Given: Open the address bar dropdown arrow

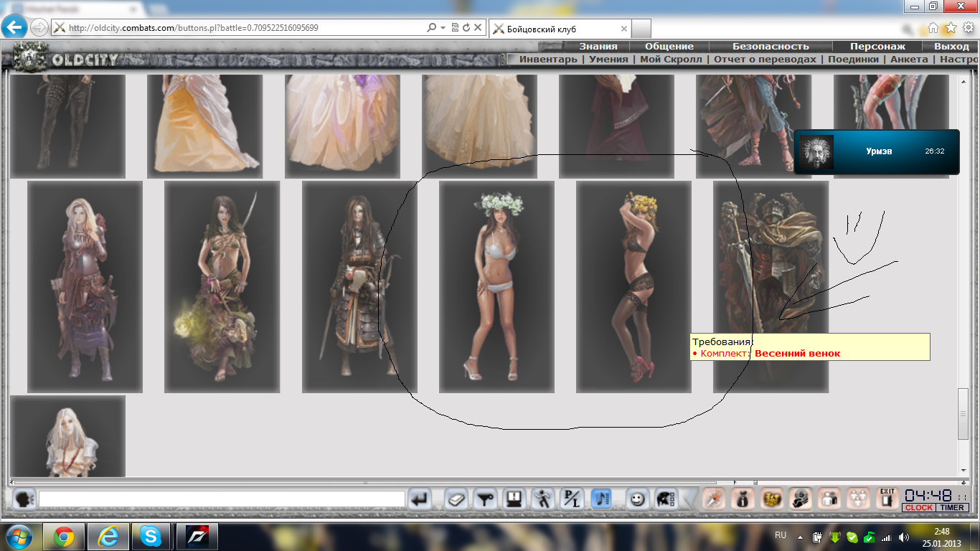Looking at the screenshot, I should pos(443,28).
